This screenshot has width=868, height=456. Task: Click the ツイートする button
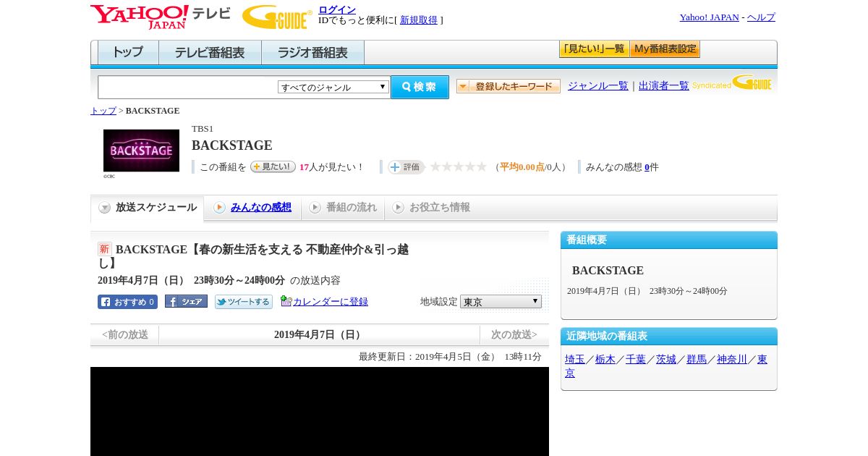244,302
